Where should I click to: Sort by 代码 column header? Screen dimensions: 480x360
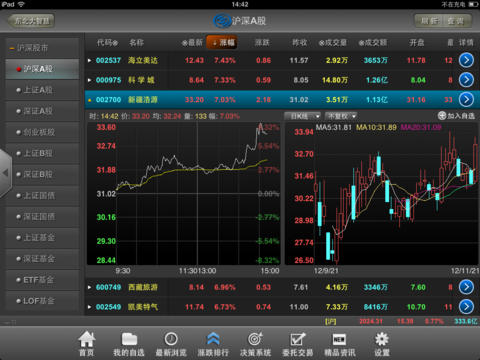tap(107, 43)
